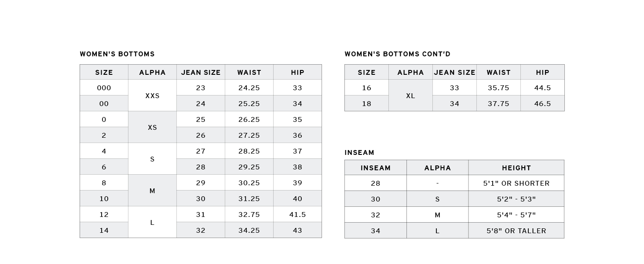Image resolution: width=644 pixels, height=264 pixels.
Task: Select the XL alpha cell
Action: [410, 95]
